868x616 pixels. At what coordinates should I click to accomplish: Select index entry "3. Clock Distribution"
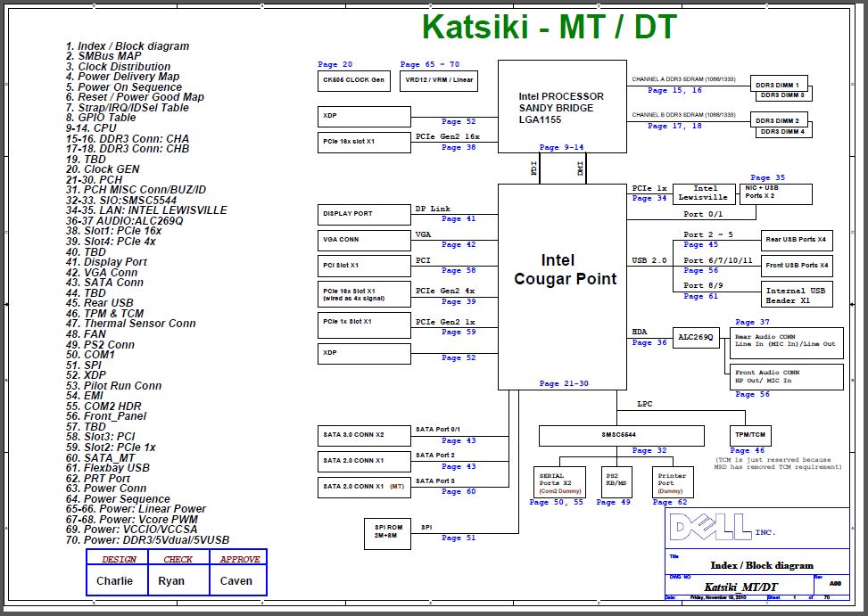118,66
